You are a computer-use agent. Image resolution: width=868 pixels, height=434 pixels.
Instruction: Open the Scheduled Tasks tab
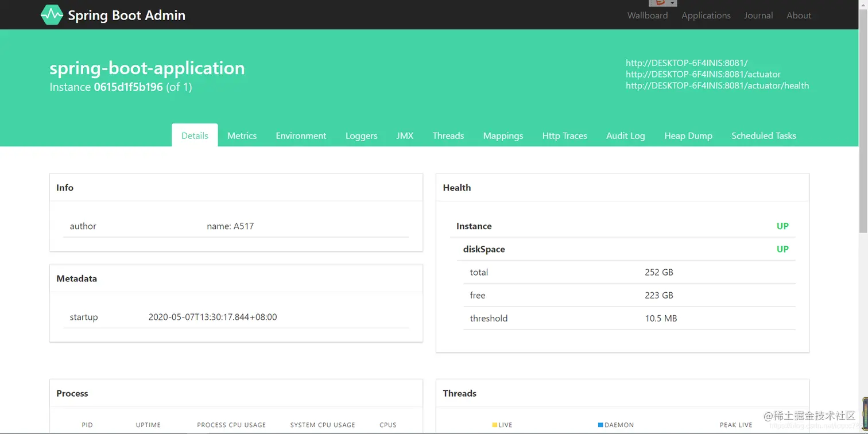(764, 135)
